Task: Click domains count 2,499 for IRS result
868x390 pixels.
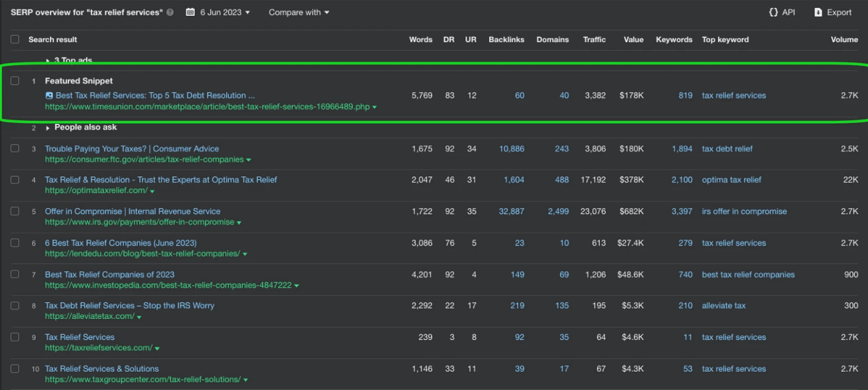Action: [x=558, y=211]
